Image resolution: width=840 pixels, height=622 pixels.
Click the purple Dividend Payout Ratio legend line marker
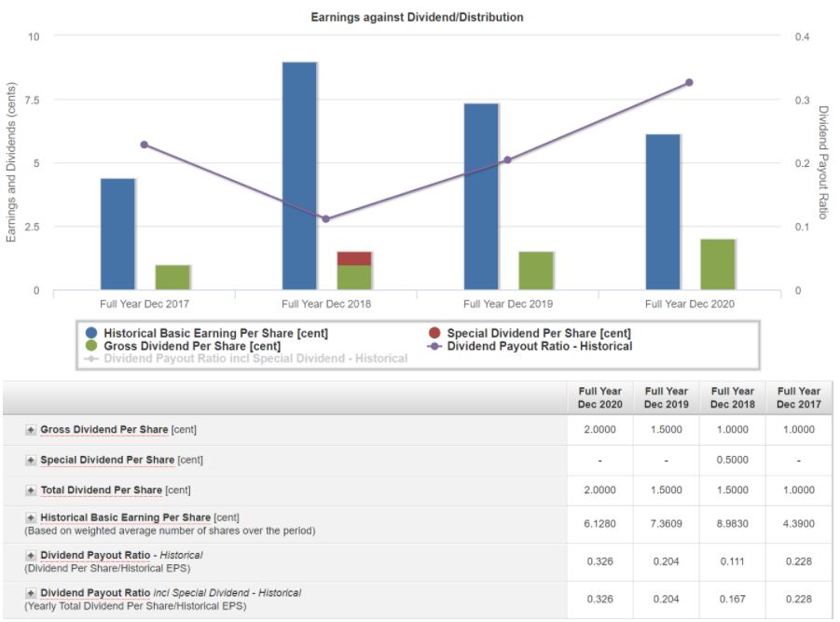pos(434,346)
